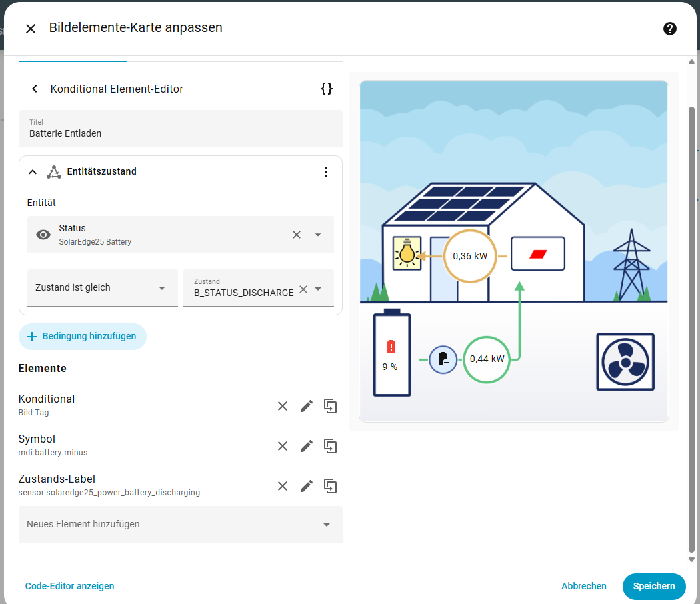Viewport: 700px width, 604px height.
Task: Save changes with Speichern button
Action: pos(653,586)
